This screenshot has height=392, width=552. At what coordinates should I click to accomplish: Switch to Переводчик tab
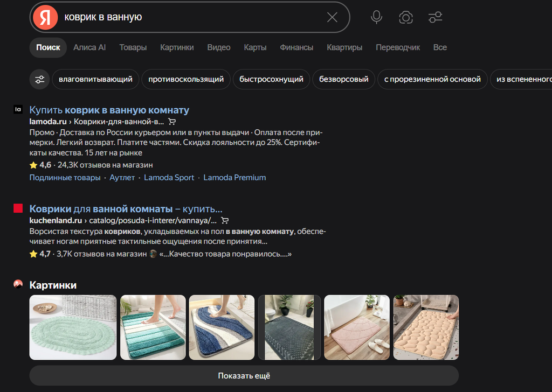[x=398, y=47]
